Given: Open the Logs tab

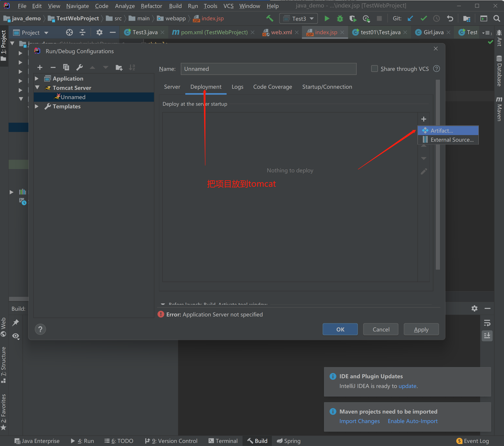Looking at the screenshot, I should coord(237,87).
